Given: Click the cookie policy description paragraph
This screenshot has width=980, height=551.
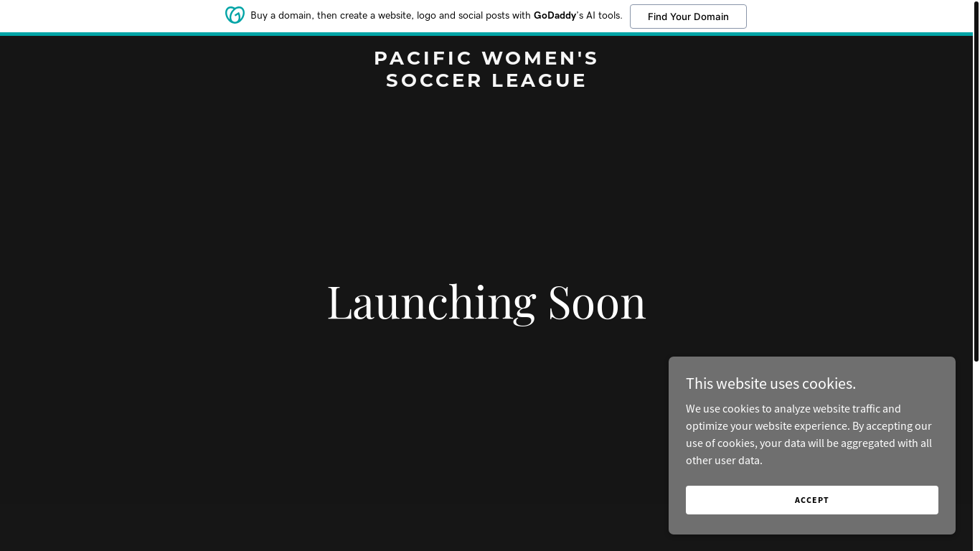Looking at the screenshot, I should coord(809,434).
